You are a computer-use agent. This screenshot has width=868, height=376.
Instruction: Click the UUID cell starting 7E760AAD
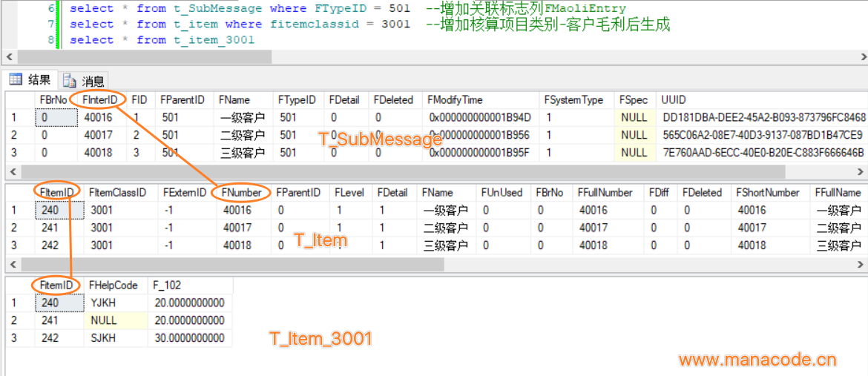(x=763, y=153)
